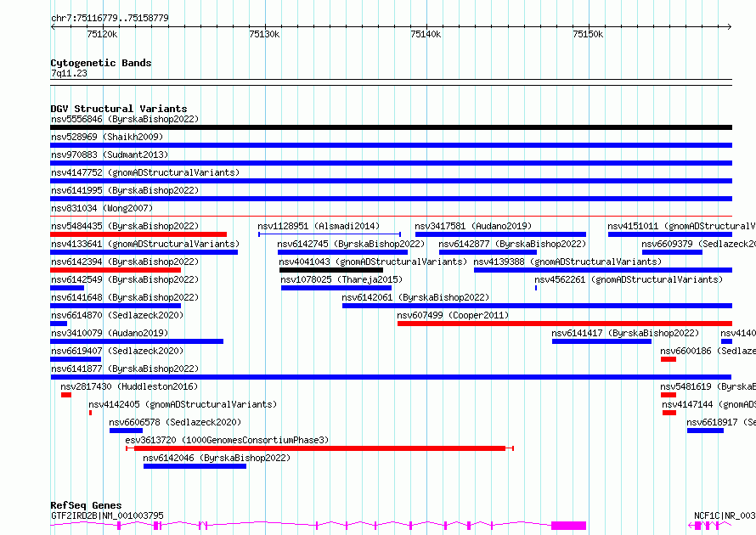Select the nsv6141995 (ByrskaBishop2022) label
756x535 pixels.
(125, 190)
